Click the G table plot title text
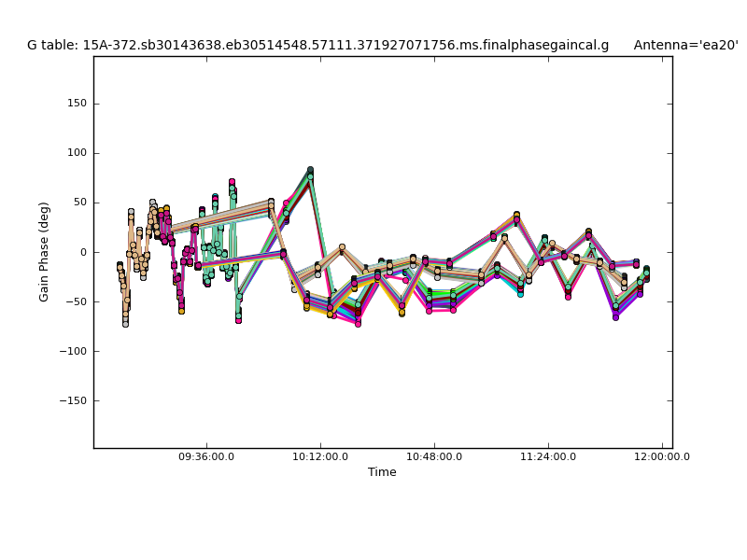 pos(317,45)
